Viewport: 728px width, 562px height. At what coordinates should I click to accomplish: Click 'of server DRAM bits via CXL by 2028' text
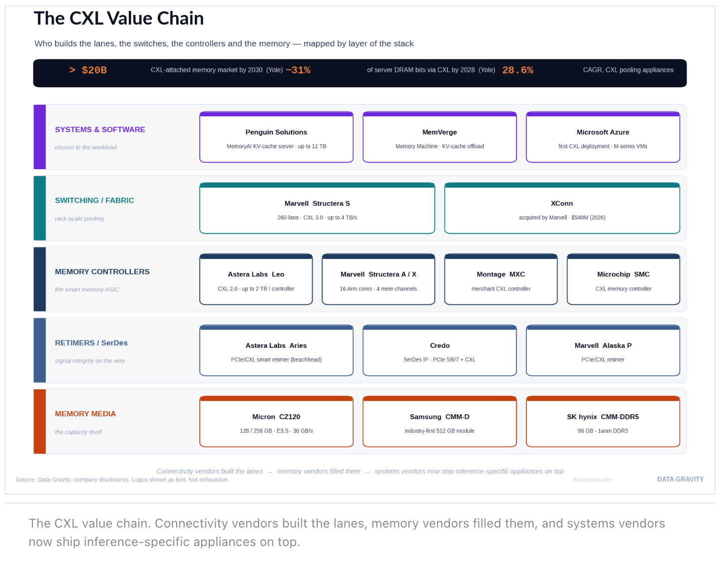coord(421,70)
